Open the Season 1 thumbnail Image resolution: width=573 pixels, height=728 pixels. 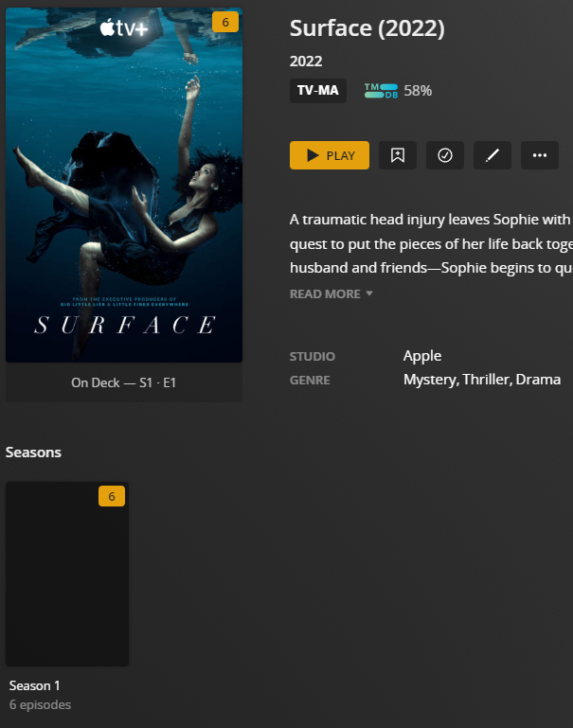(66, 574)
